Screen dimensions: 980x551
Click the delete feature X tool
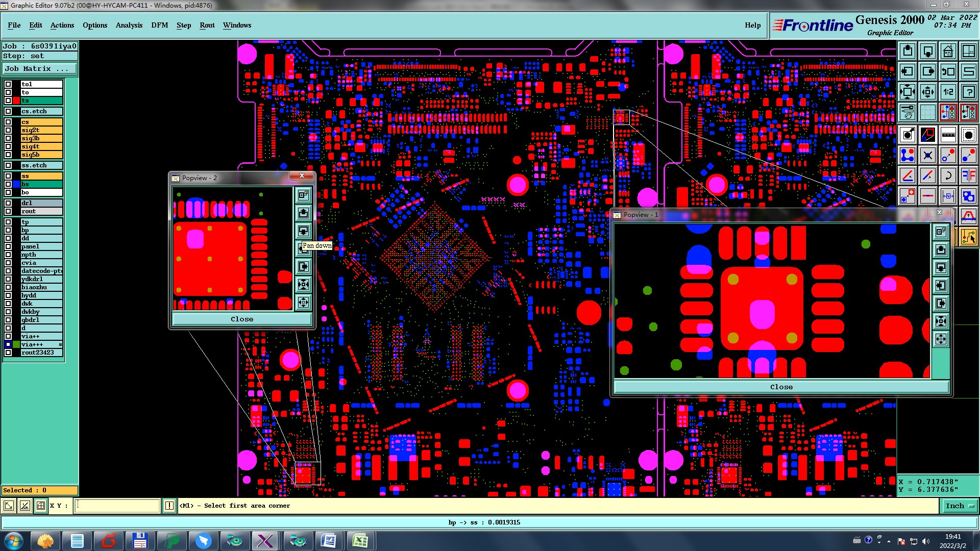click(927, 155)
